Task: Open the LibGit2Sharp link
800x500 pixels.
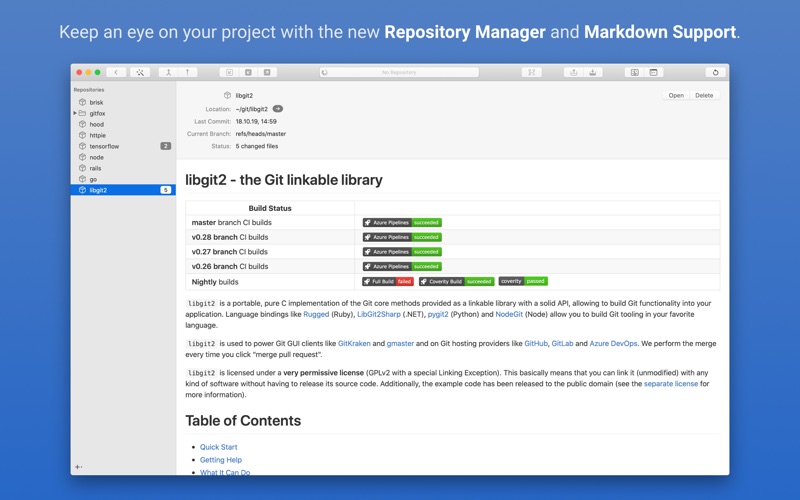Action: [x=379, y=314]
